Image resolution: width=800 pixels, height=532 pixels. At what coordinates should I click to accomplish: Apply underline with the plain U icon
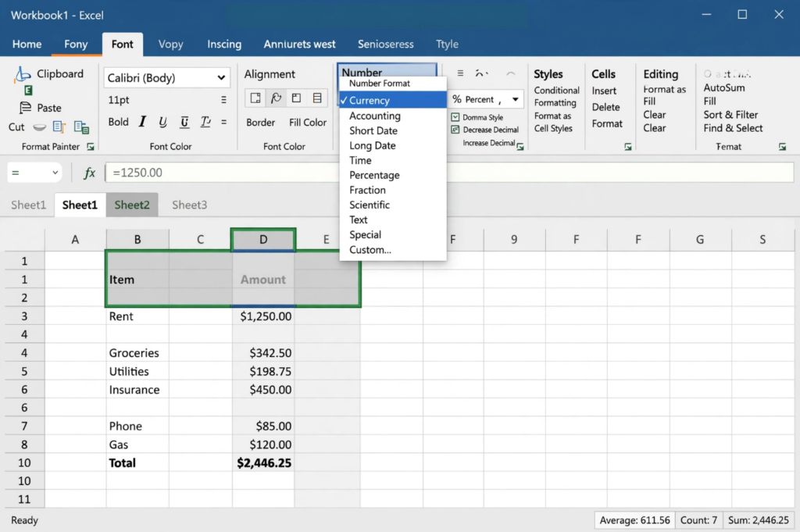pos(162,122)
